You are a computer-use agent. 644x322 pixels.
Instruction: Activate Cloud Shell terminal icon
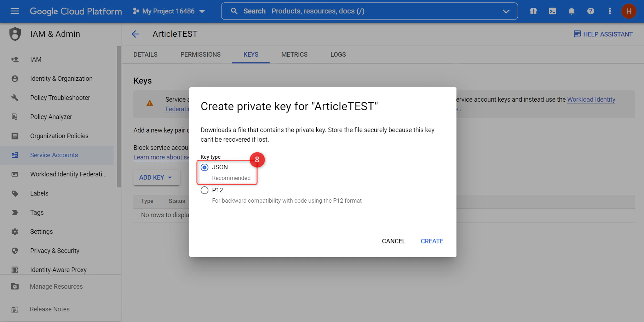(552, 11)
